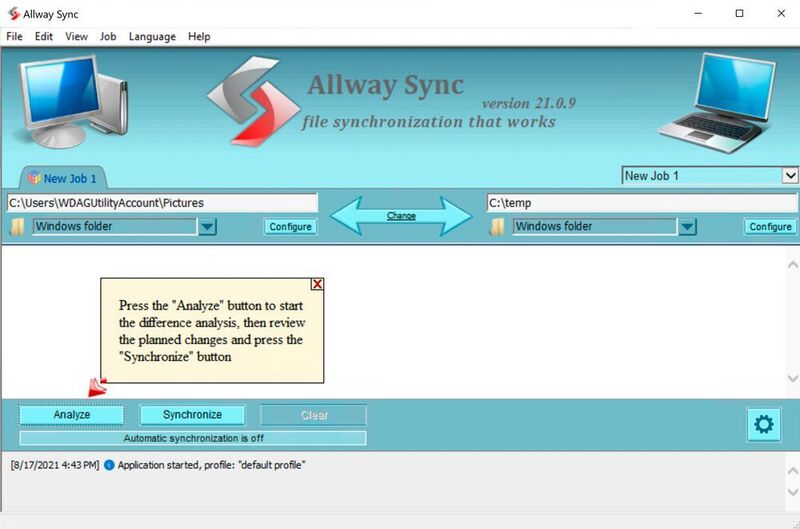The width and height of the screenshot is (800, 529).
Task: Open the View menu
Action: (x=76, y=36)
